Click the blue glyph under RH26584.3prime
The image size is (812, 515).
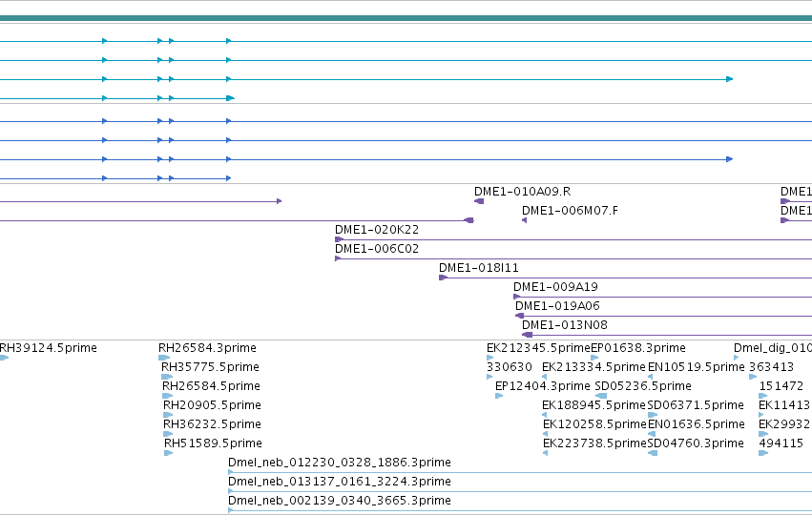pos(164,358)
